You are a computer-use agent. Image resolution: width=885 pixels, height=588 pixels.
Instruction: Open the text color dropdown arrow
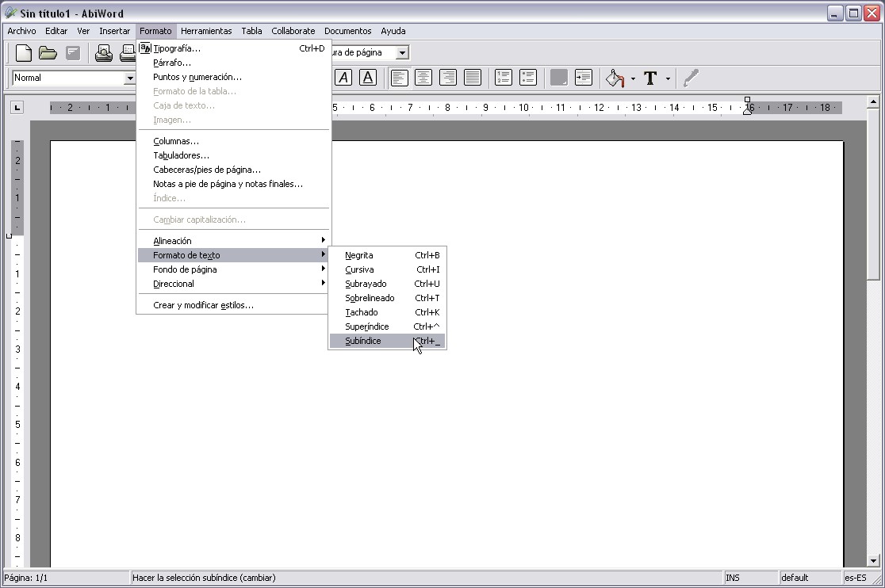[668, 78]
